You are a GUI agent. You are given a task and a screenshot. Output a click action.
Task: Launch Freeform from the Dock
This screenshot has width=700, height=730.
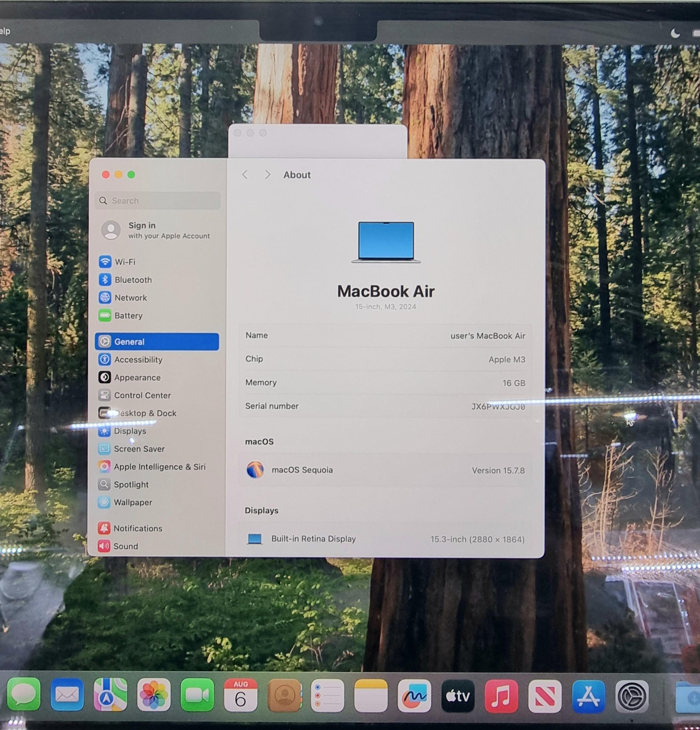pos(415,696)
